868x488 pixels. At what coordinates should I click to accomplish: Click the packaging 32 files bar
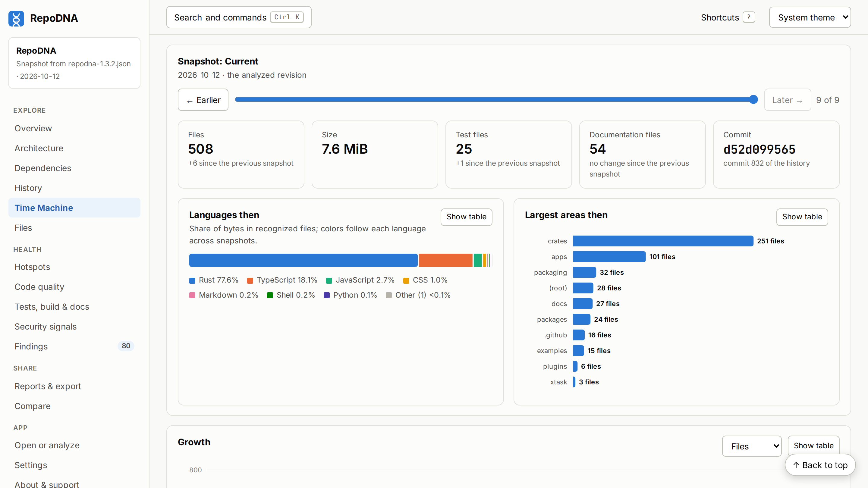[x=585, y=272]
